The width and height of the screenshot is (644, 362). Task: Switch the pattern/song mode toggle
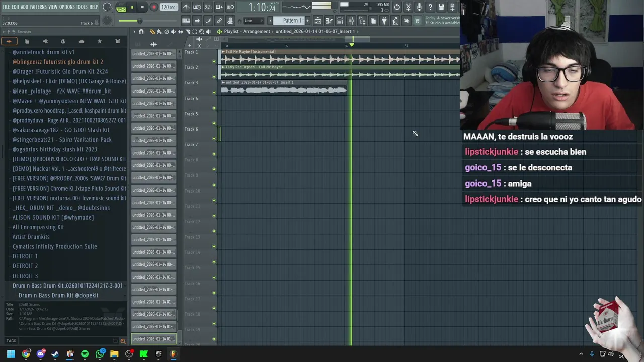(x=121, y=7)
